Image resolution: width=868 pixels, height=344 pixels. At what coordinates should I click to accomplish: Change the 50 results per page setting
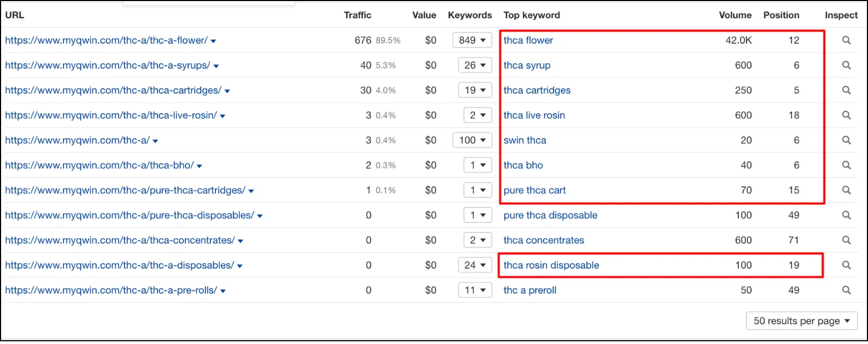point(801,321)
